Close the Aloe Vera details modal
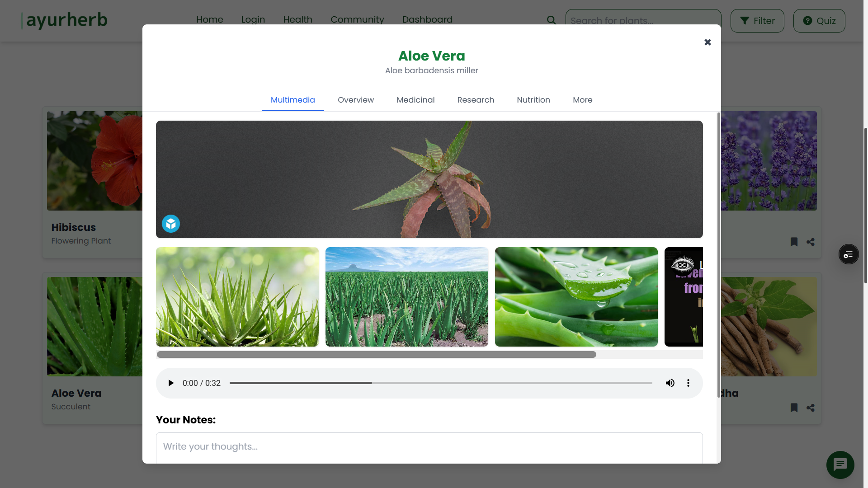The image size is (868, 488). click(708, 42)
